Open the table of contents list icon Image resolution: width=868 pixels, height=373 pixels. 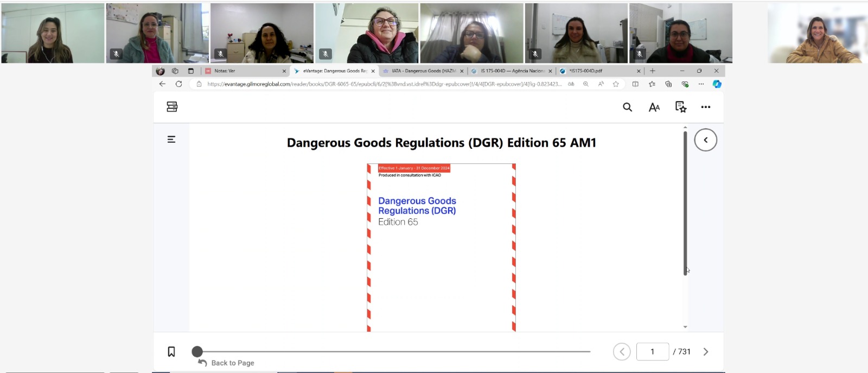coord(171,140)
